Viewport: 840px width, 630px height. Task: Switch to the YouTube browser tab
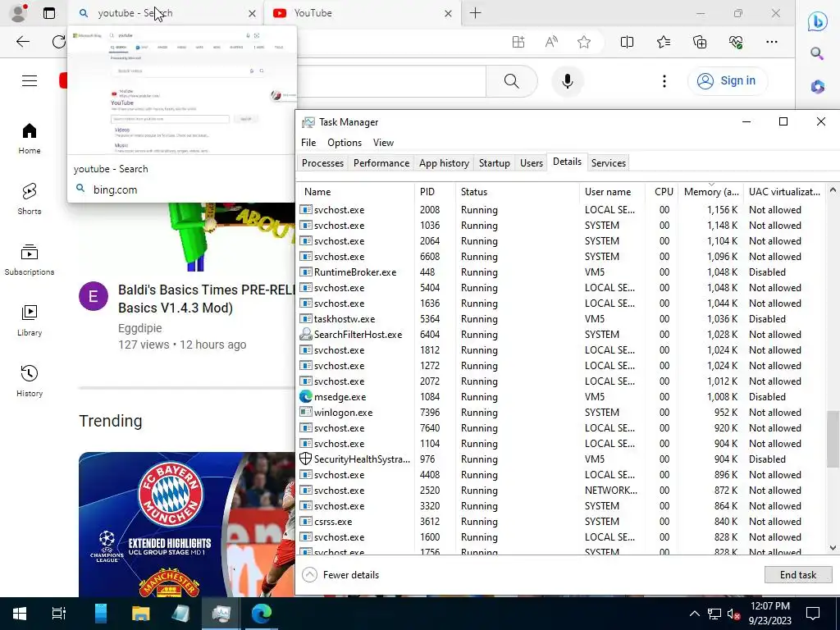361,13
